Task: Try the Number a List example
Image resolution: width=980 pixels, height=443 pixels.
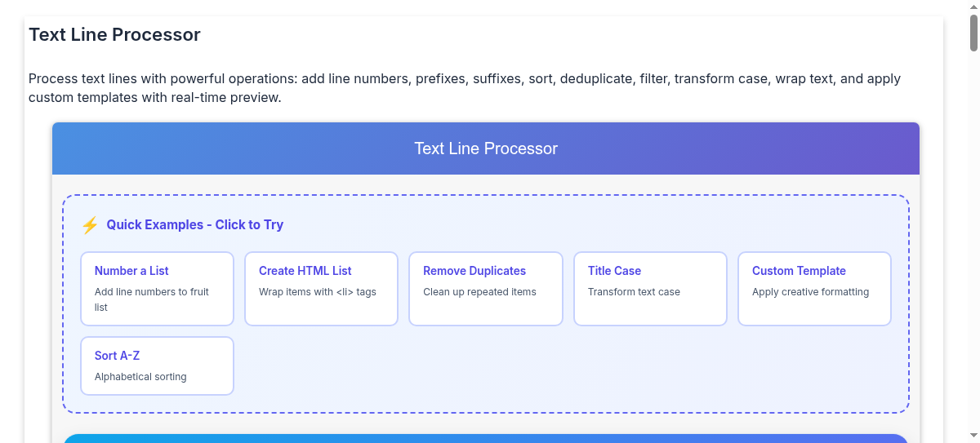Action: click(158, 289)
